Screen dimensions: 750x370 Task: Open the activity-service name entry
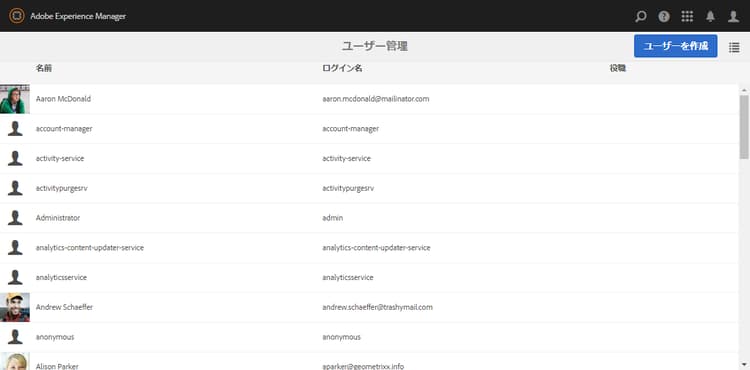tap(60, 158)
